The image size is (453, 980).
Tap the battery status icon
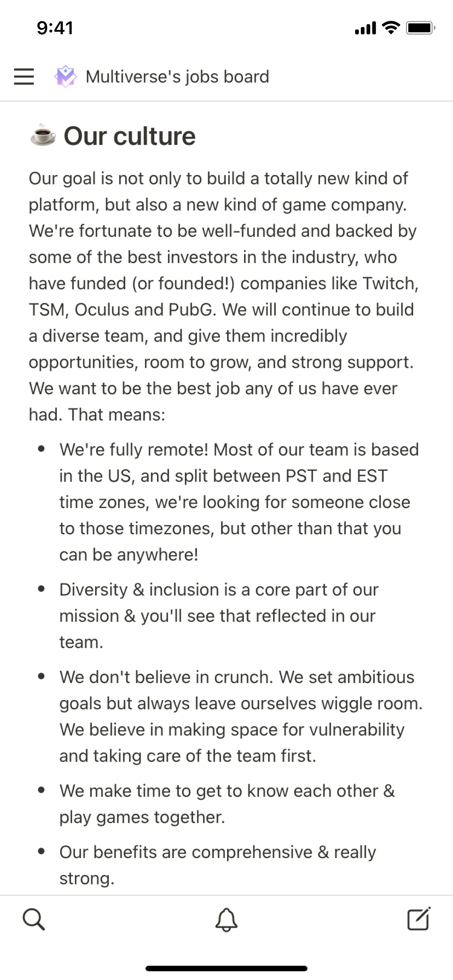click(x=420, y=28)
